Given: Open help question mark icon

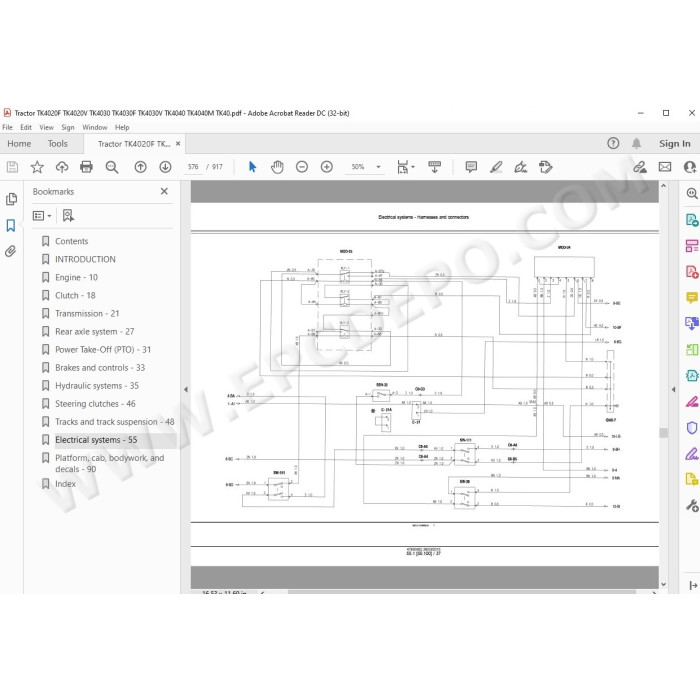Looking at the screenshot, I should (x=613, y=143).
